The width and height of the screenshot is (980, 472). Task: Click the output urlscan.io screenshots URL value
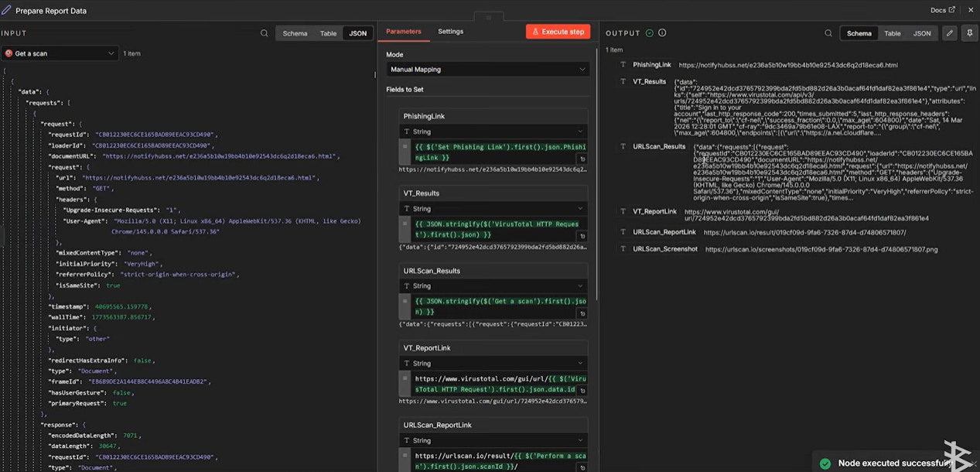(x=821, y=249)
